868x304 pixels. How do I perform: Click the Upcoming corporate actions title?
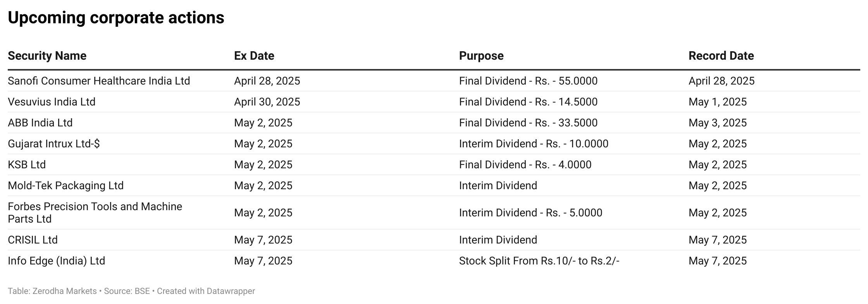(116, 18)
